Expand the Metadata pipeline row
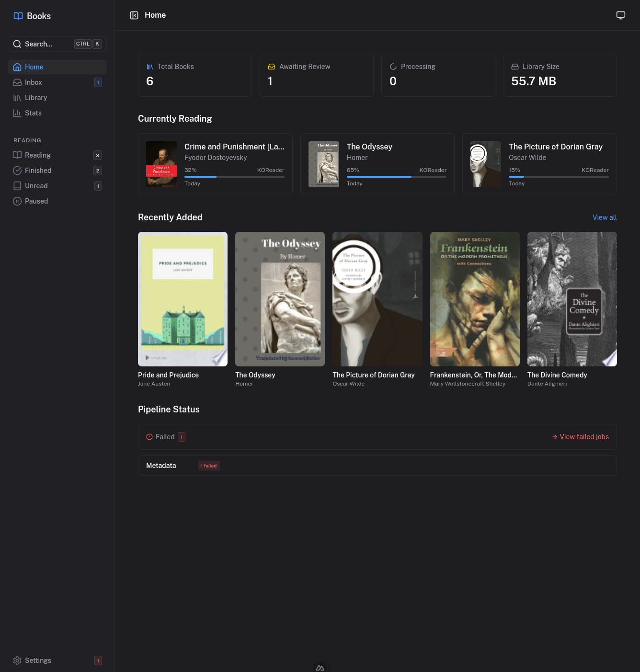Image resolution: width=640 pixels, height=672 pixels. tap(161, 466)
